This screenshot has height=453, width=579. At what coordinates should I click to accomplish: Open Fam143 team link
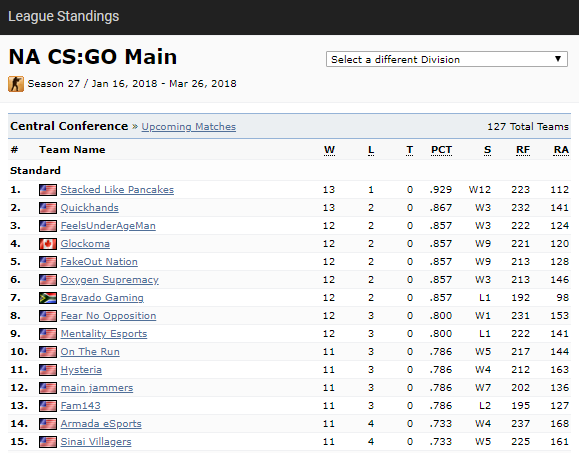(80, 406)
